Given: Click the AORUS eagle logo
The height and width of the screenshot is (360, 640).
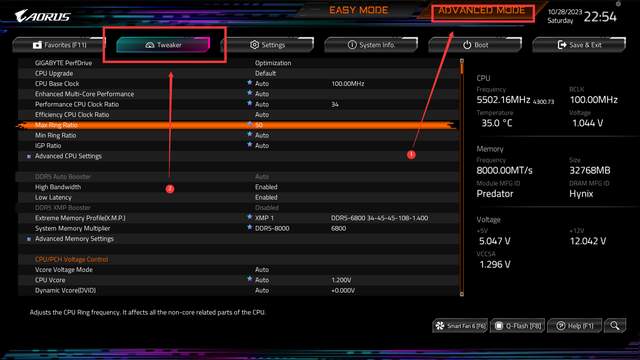Looking at the screenshot, I should pos(42,16).
